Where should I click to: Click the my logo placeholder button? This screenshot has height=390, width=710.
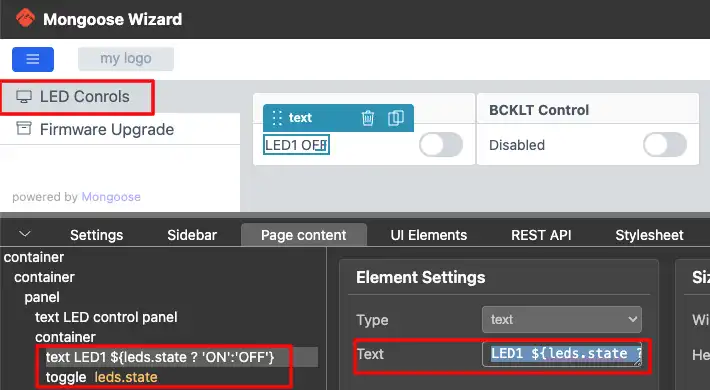click(126, 59)
